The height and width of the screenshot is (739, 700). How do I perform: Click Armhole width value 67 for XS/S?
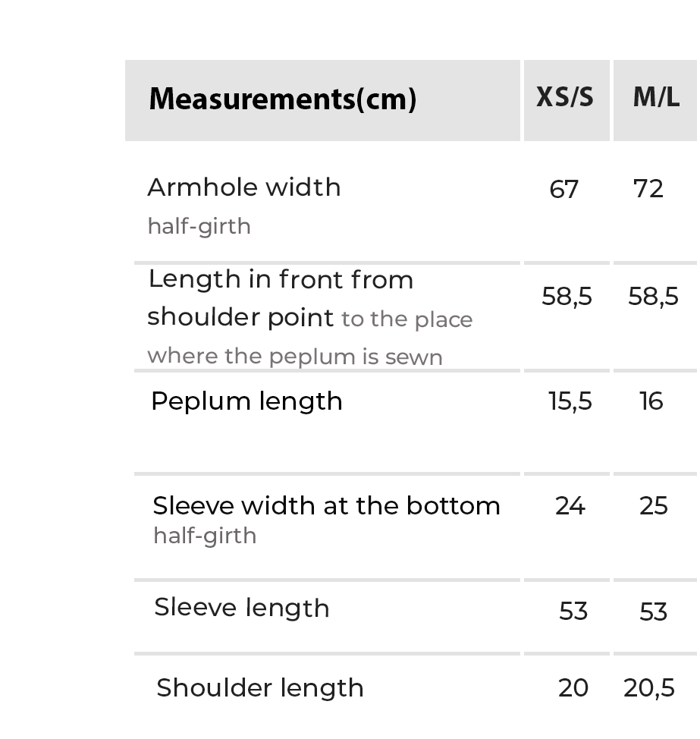pyautogui.click(x=563, y=189)
